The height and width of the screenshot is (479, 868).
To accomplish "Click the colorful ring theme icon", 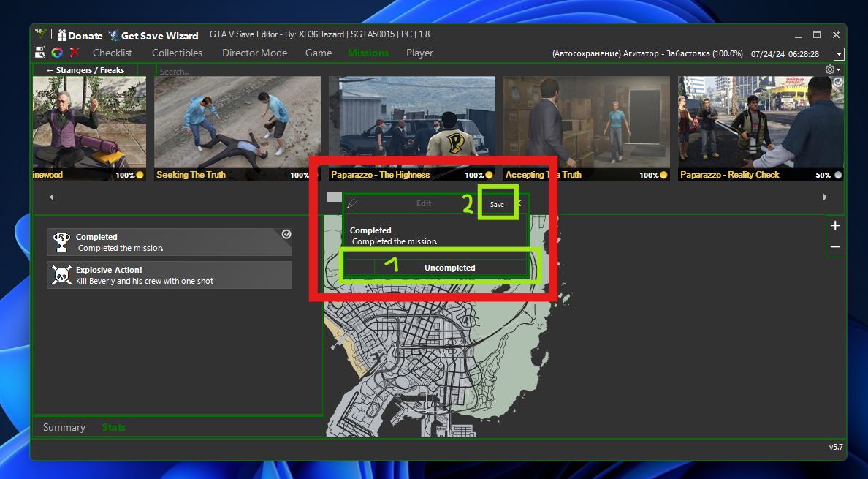I will tap(57, 53).
